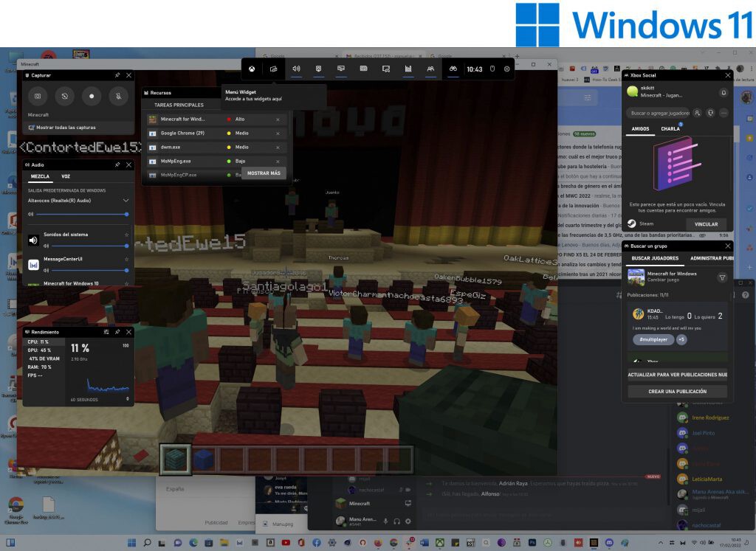Expand MOSTRAR MÁS in the Recursos widget
This screenshot has width=756, height=551.
264,173
